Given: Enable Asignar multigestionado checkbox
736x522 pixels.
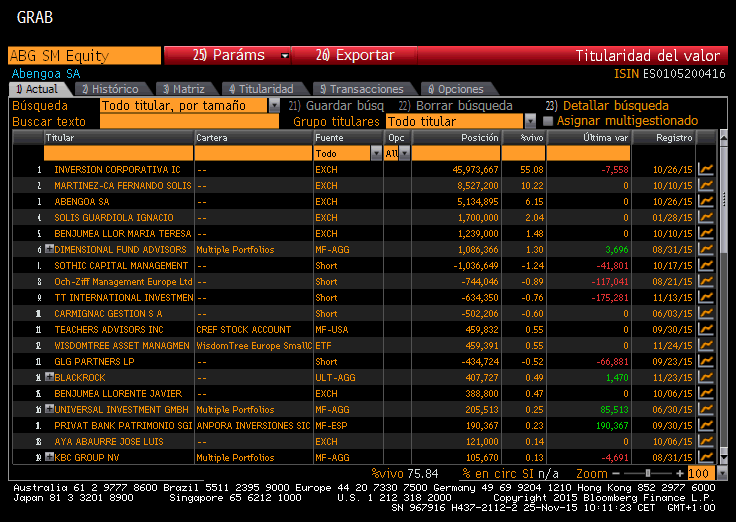Looking at the screenshot, I should (x=547, y=121).
